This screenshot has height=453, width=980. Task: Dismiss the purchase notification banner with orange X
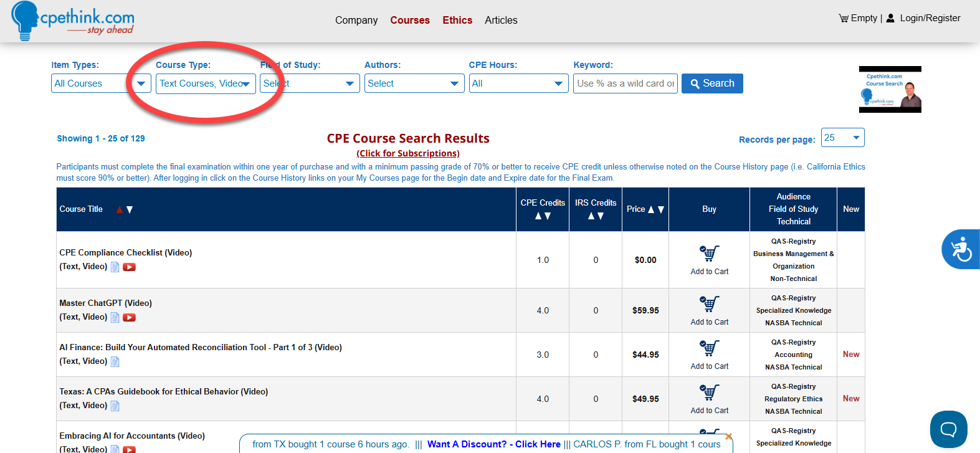point(729,436)
